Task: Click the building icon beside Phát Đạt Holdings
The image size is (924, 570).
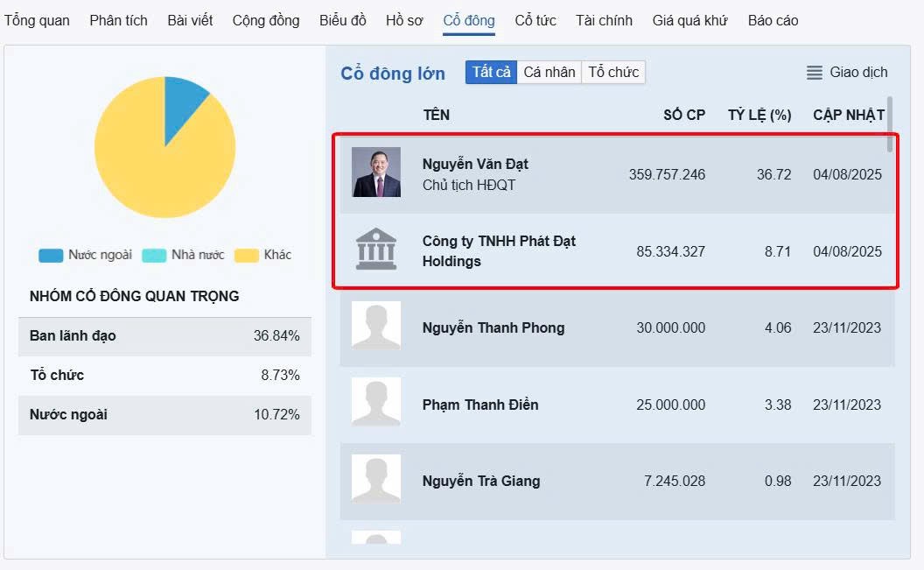Action: click(x=375, y=250)
